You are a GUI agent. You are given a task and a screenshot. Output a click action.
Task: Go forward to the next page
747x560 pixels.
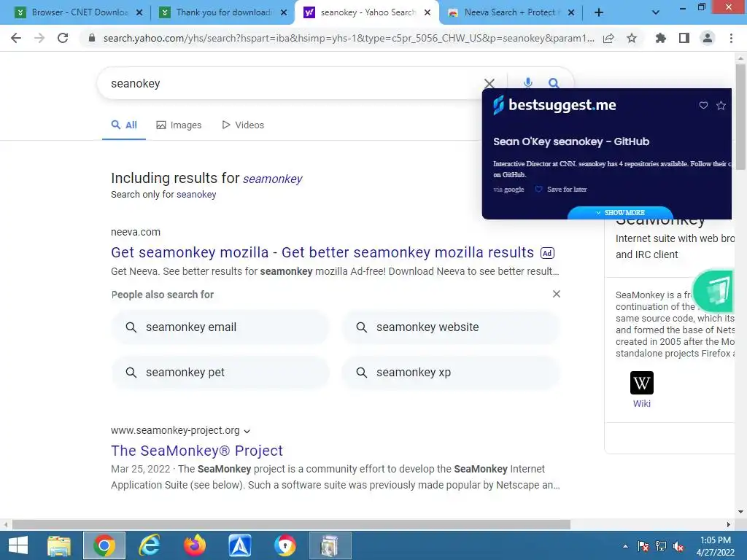39,38
